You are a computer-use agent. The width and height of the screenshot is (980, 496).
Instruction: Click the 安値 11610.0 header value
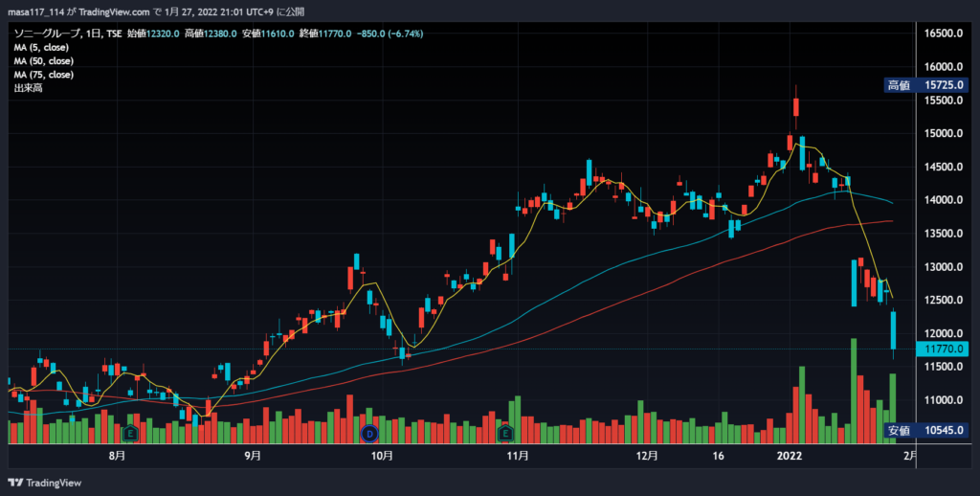coord(268,34)
